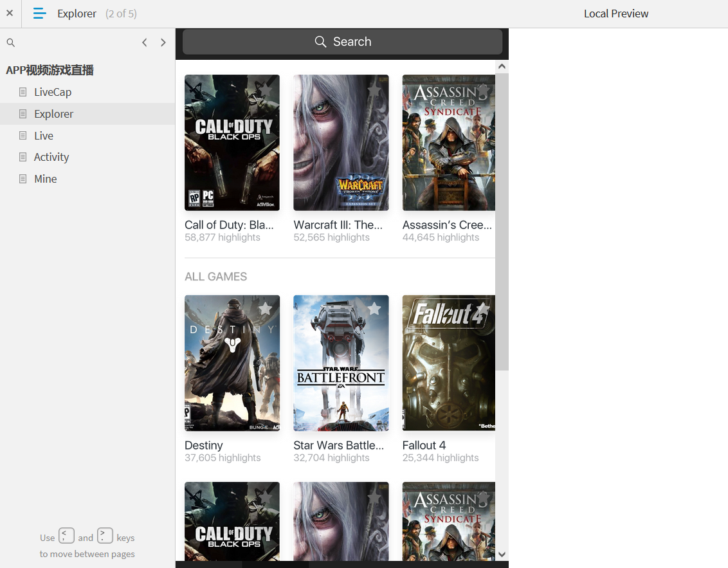Image resolution: width=728 pixels, height=568 pixels.
Task: Click the less-than key hint icon
Action: coord(66,535)
